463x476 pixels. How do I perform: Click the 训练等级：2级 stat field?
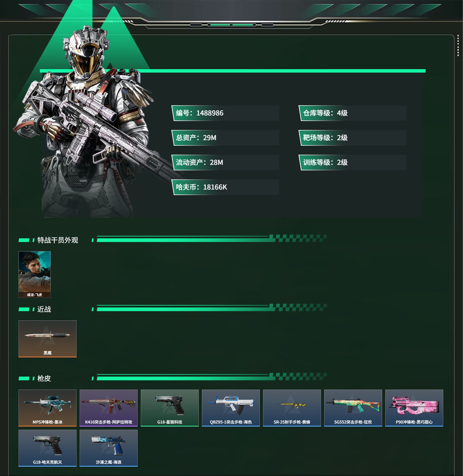pos(352,162)
